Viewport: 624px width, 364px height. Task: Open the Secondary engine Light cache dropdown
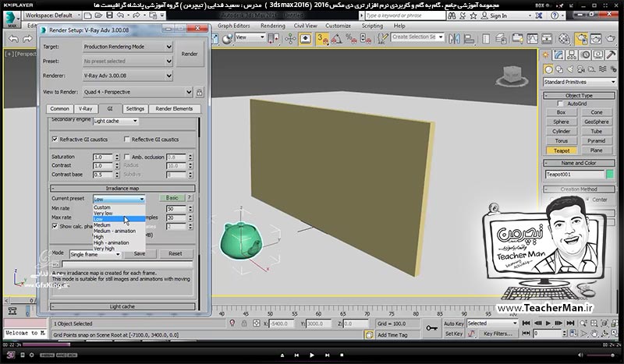tap(115, 121)
